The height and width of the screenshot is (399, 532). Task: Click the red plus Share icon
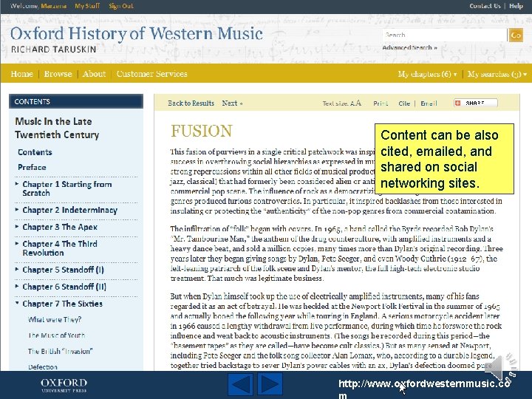[457, 103]
